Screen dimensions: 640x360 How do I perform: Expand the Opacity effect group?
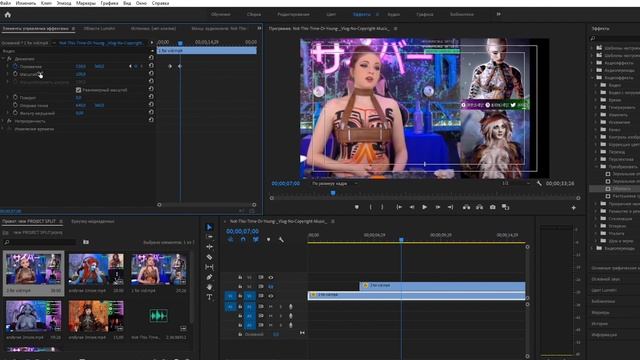pyautogui.click(x=3, y=121)
